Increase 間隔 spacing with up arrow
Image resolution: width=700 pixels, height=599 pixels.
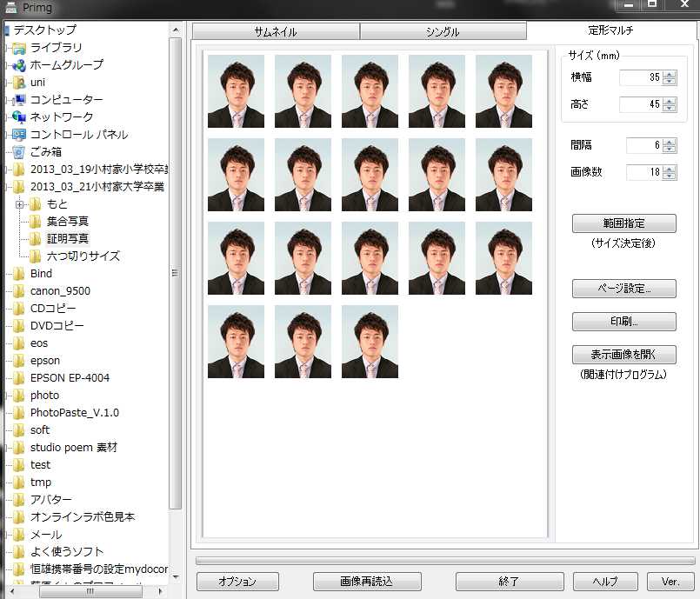(x=669, y=142)
